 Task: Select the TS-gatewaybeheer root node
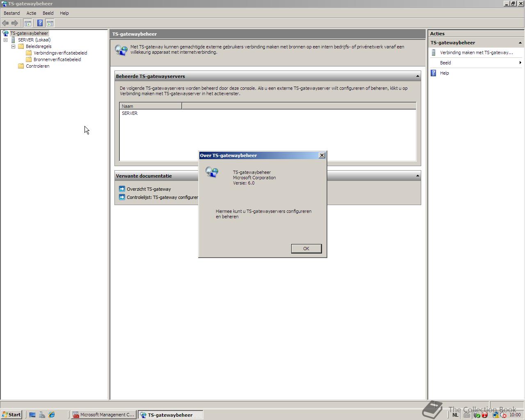click(29, 33)
